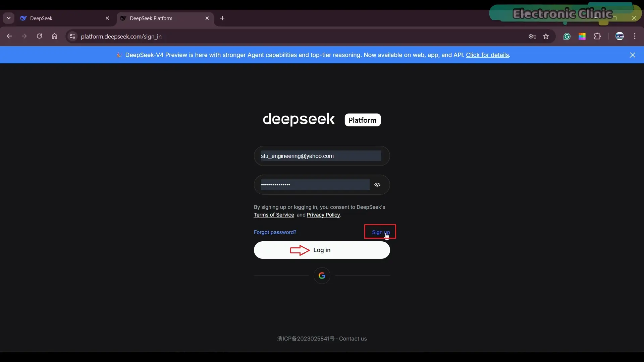Viewport: 644px width, 362px height.
Task: Open the browser profile avatar
Action: click(620, 36)
